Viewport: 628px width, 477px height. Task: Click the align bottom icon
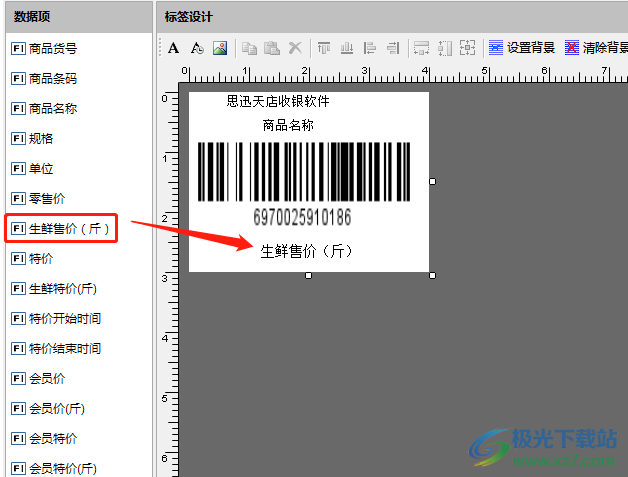347,48
